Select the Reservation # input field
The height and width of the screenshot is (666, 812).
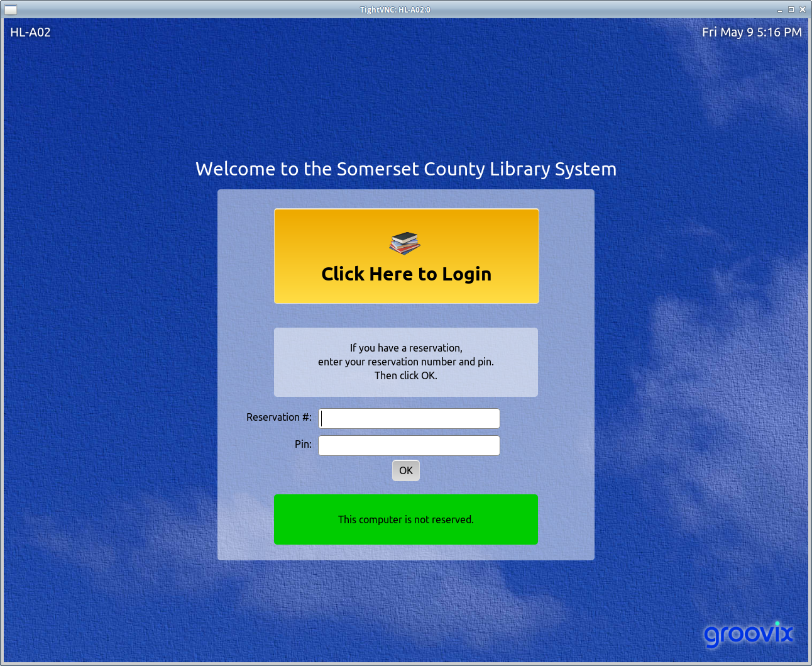409,418
